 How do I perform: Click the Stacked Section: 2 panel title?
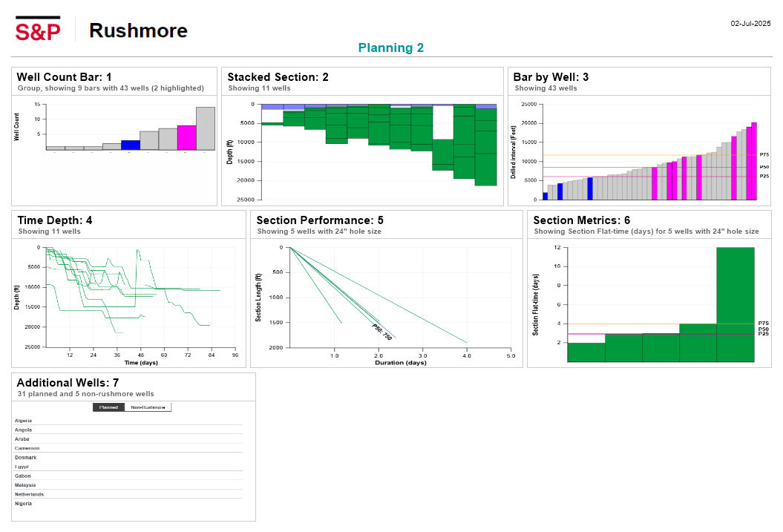[x=278, y=77]
